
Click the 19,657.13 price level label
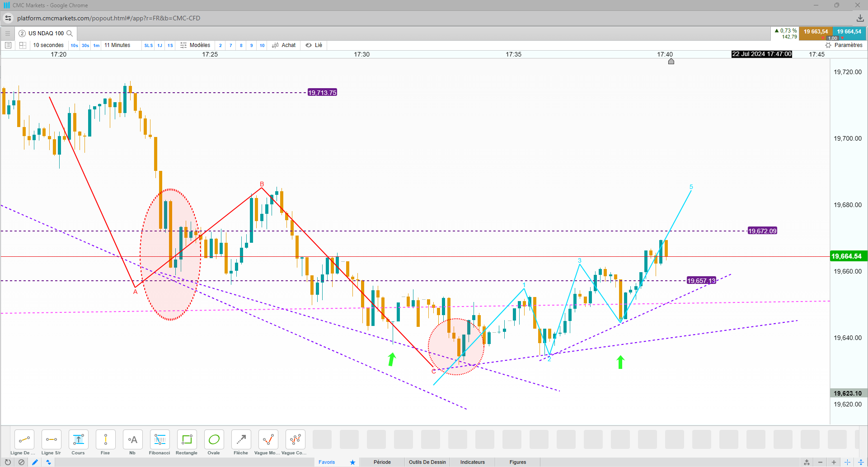[701, 281]
